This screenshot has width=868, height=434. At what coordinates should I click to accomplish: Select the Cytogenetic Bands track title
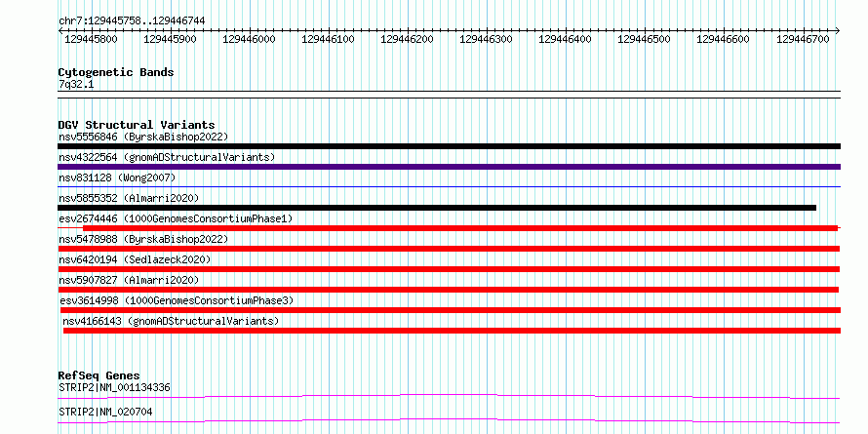tap(116, 72)
